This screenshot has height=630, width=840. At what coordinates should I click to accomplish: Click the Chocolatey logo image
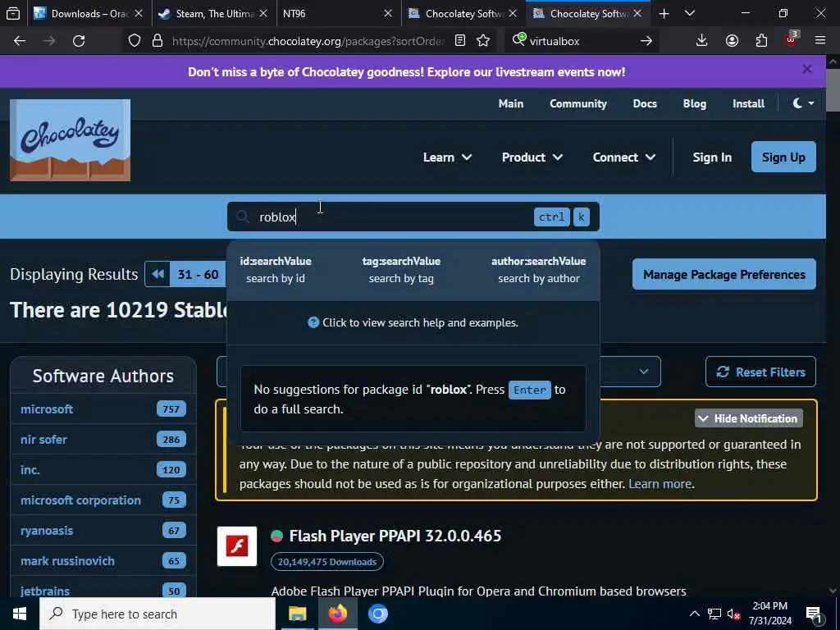click(71, 140)
